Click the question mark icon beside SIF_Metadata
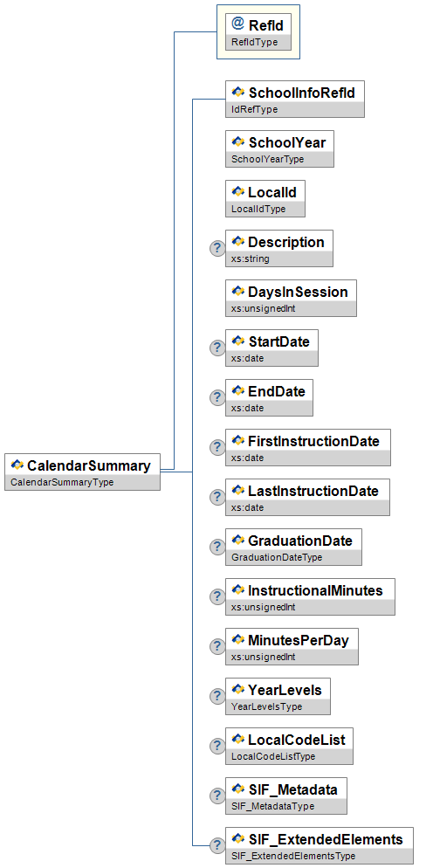This screenshot has height=868, width=433. click(x=217, y=796)
